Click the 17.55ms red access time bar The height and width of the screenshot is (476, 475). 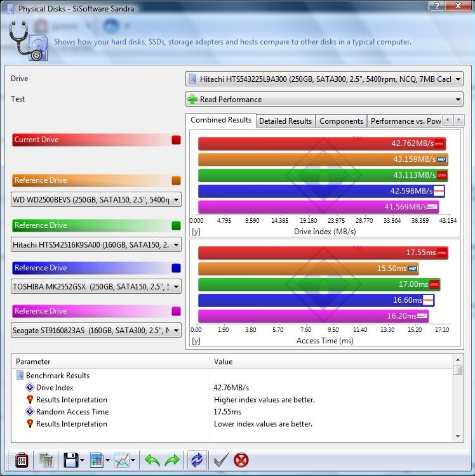click(x=323, y=253)
